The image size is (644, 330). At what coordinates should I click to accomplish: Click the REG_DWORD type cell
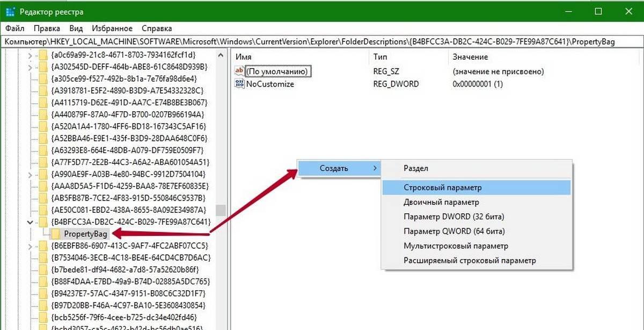point(396,84)
